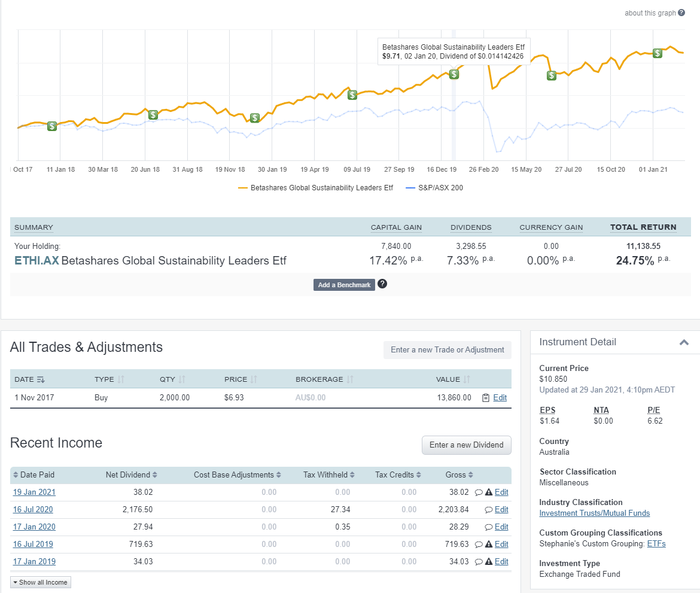This screenshot has width=700, height=593.
Task: Select the 19 Jan 2021 date link
Action: pos(34,492)
